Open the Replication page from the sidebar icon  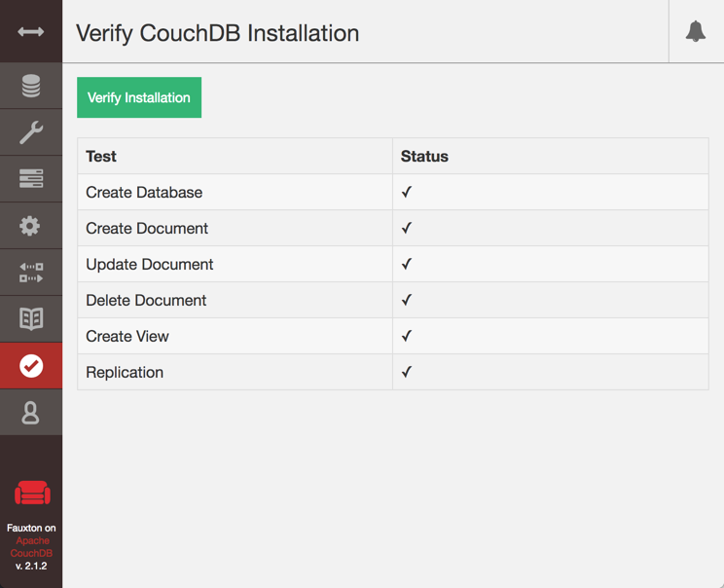click(x=30, y=273)
